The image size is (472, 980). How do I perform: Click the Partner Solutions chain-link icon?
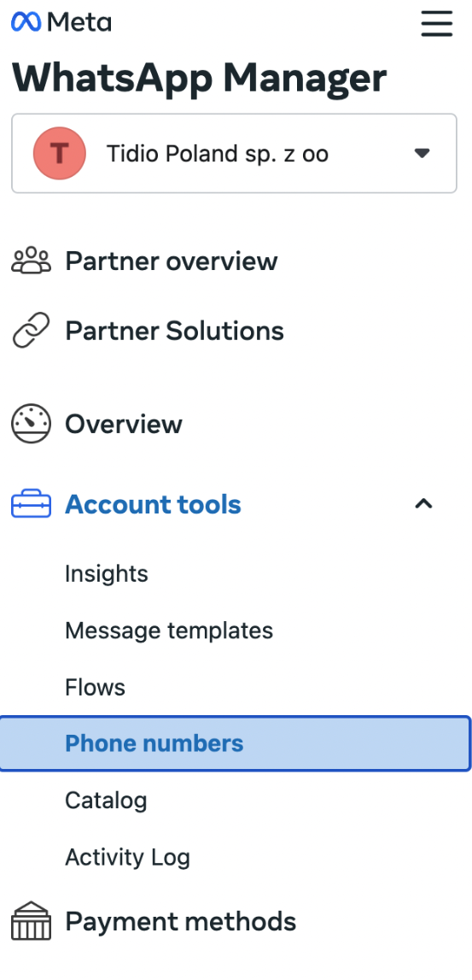32,331
